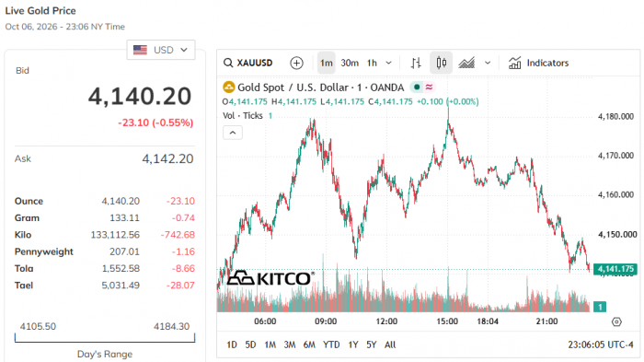The image size is (644, 362).
Task: Select the candlestick chart style icon
Action: (x=441, y=63)
